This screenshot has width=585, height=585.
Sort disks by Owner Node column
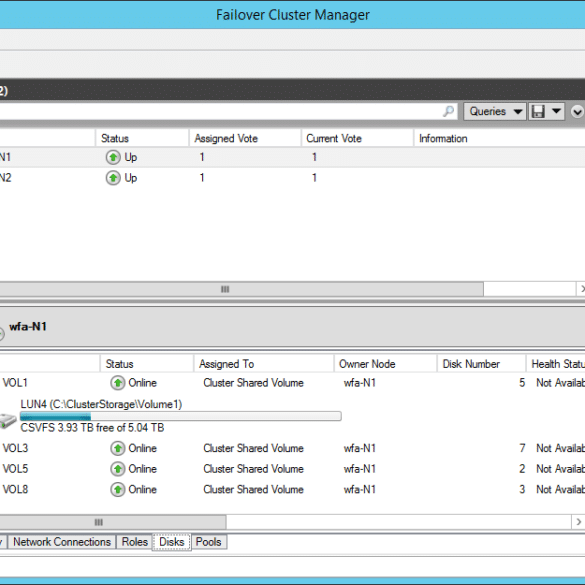385,364
